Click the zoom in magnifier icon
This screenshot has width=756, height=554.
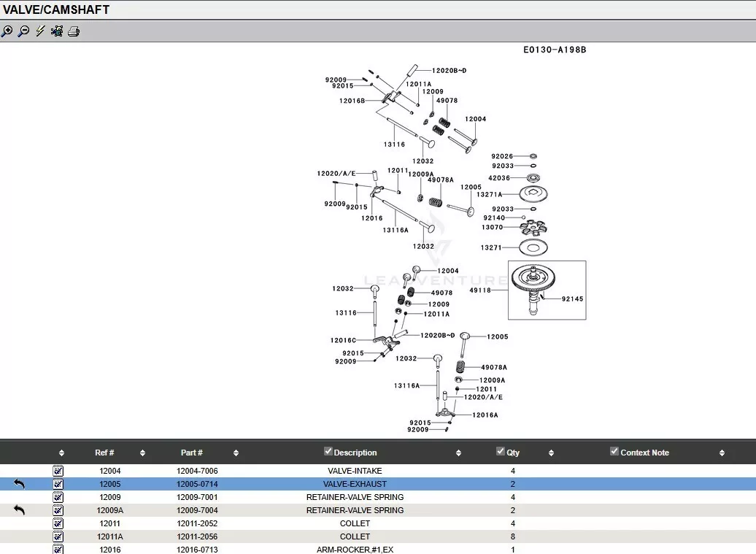pos(7,31)
